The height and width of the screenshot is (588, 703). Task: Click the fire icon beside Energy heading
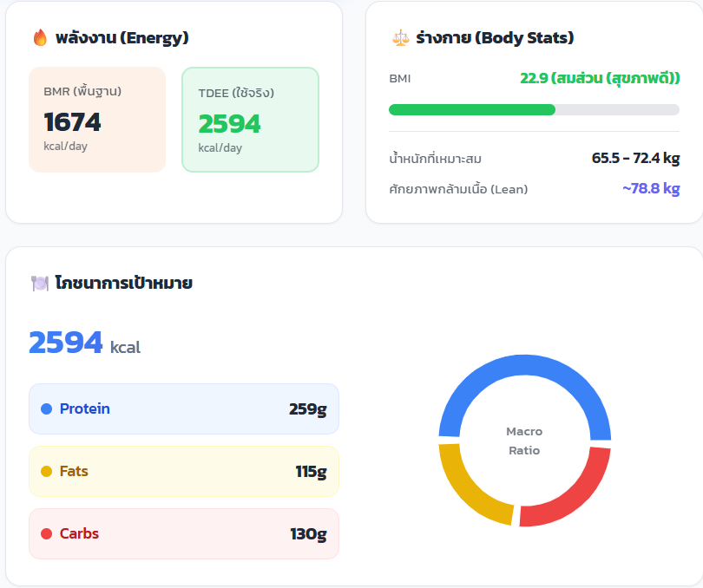click(x=39, y=38)
